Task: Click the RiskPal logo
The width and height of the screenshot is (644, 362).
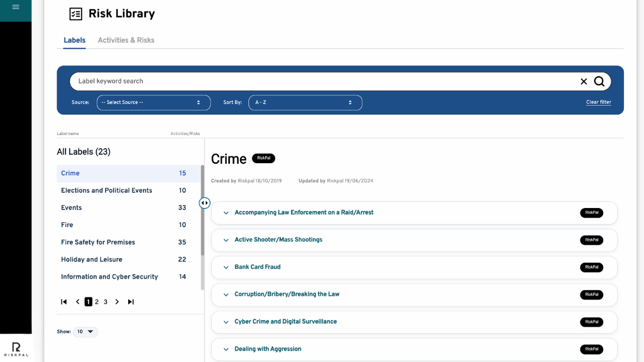Action: (16, 348)
